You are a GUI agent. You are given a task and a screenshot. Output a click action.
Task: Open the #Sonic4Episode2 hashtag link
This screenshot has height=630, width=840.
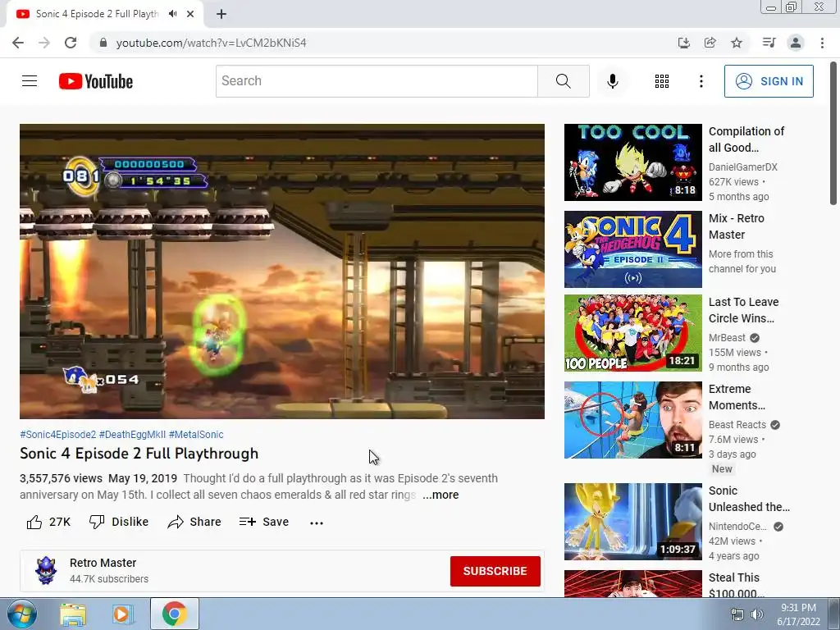pos(58,435)
